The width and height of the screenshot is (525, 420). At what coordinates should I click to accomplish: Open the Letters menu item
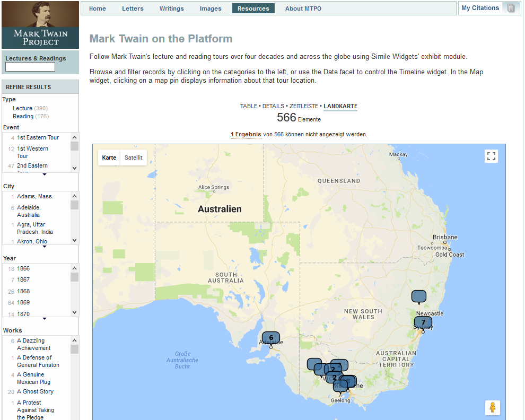click(133, 8)
